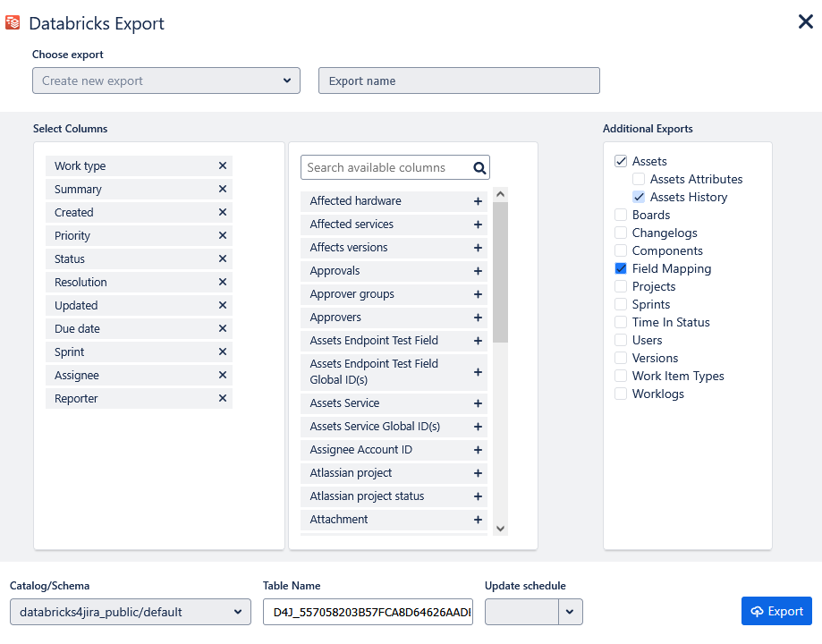Remove the Work type column
Screen dimensions: 822x644
click(223, 166)
